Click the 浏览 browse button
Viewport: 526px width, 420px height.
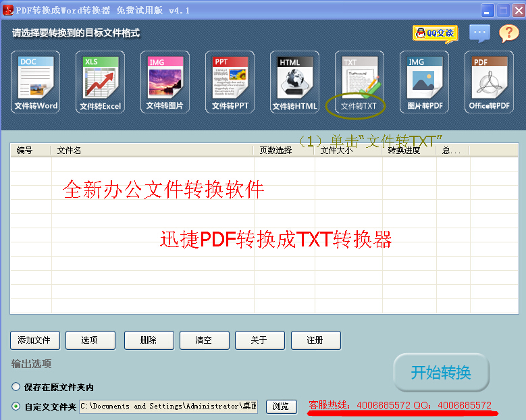click(282, 406)
